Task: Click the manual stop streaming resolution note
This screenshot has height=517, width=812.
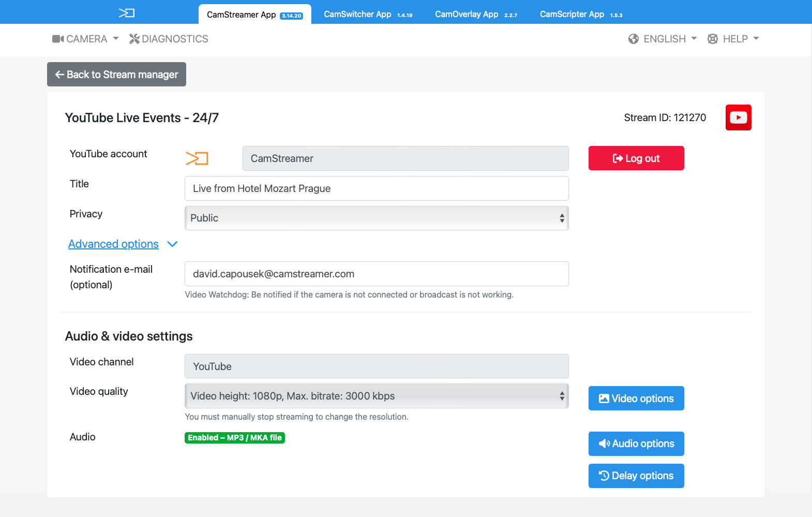Action: click(296, 417)
